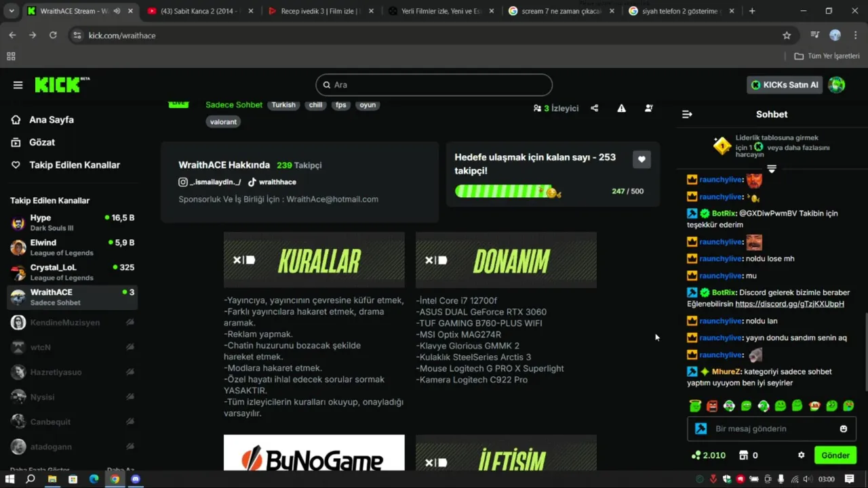Open File Explorer from taskbar

click(x=52, y=479)
